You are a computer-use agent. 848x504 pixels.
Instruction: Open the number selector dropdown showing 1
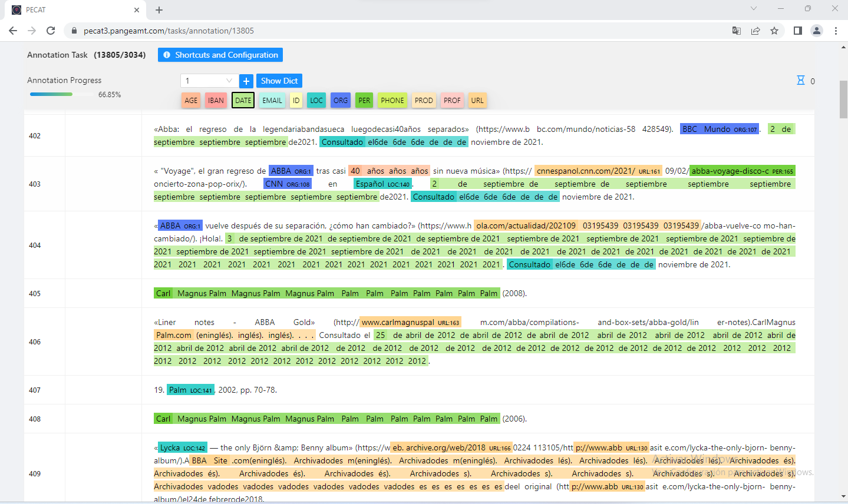tap(209, 81)
